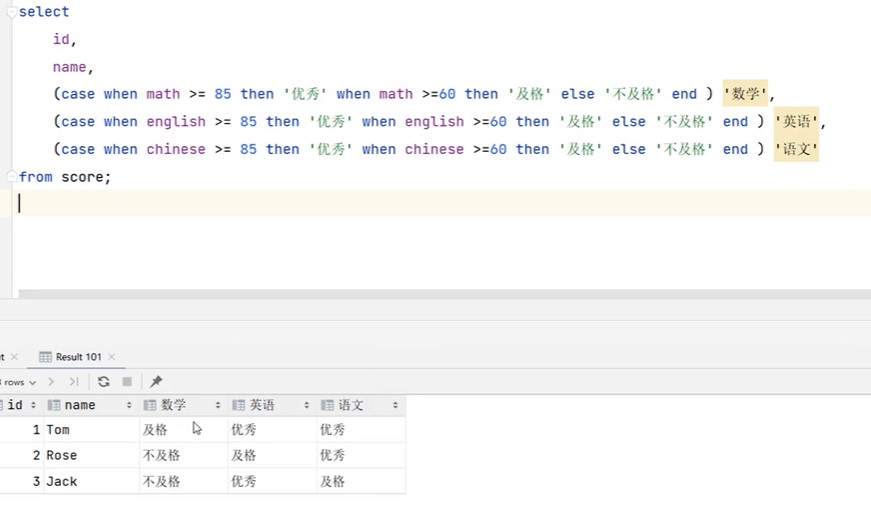Click the 'from score;' line in editor
The width and height of the screenshot is (871, 512).
click(x=66, y=177)
